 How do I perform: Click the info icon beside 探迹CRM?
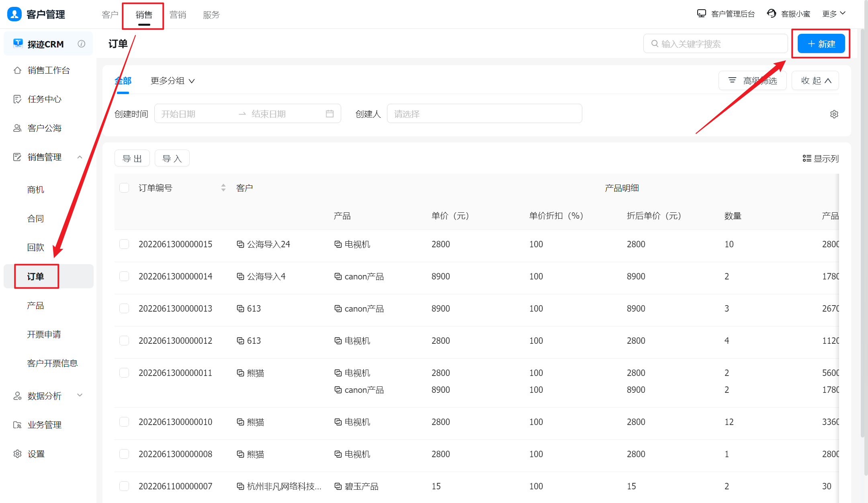coord(82,44)
